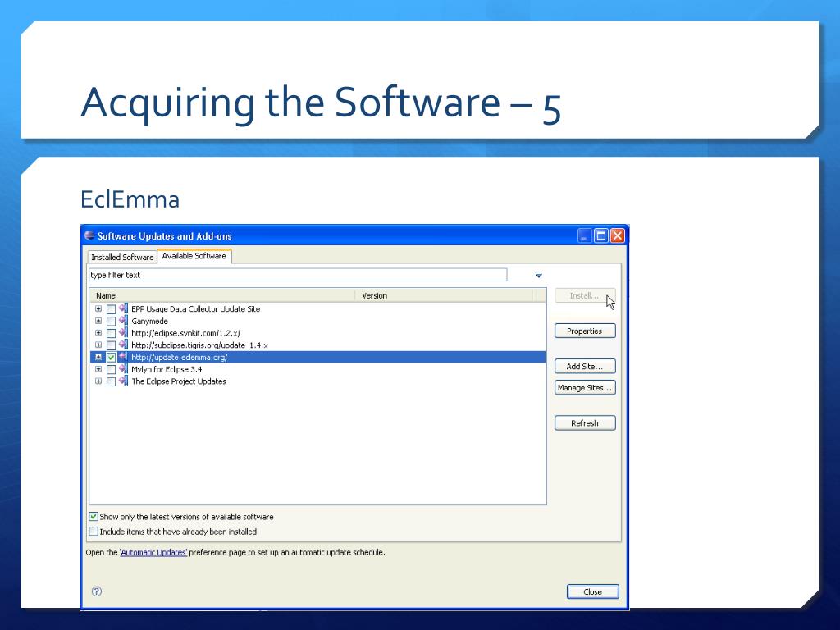Click the site icon next to update.eclemma.org entry
This screenshot has height=630, width=840.
(x=123, y=357)
